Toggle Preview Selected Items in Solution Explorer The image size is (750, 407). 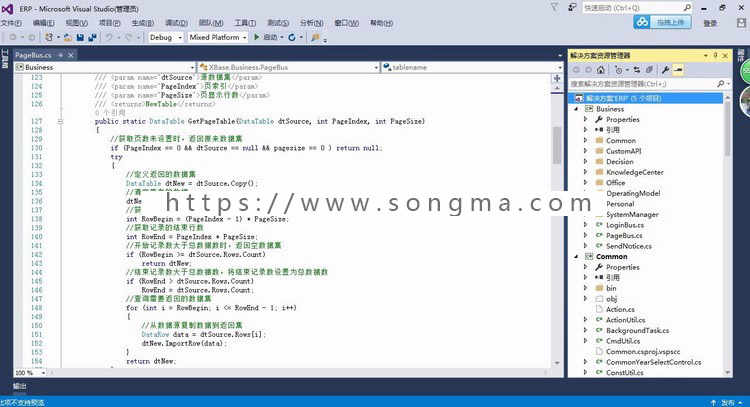(678, 70)
